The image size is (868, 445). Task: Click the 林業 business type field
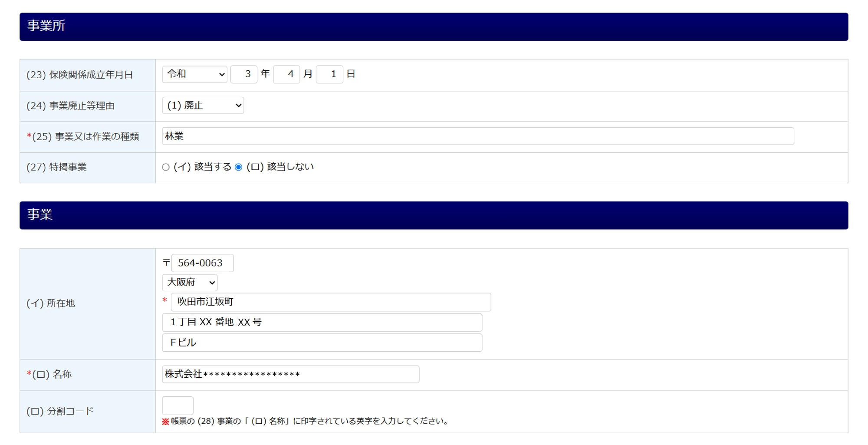(478, 136)
